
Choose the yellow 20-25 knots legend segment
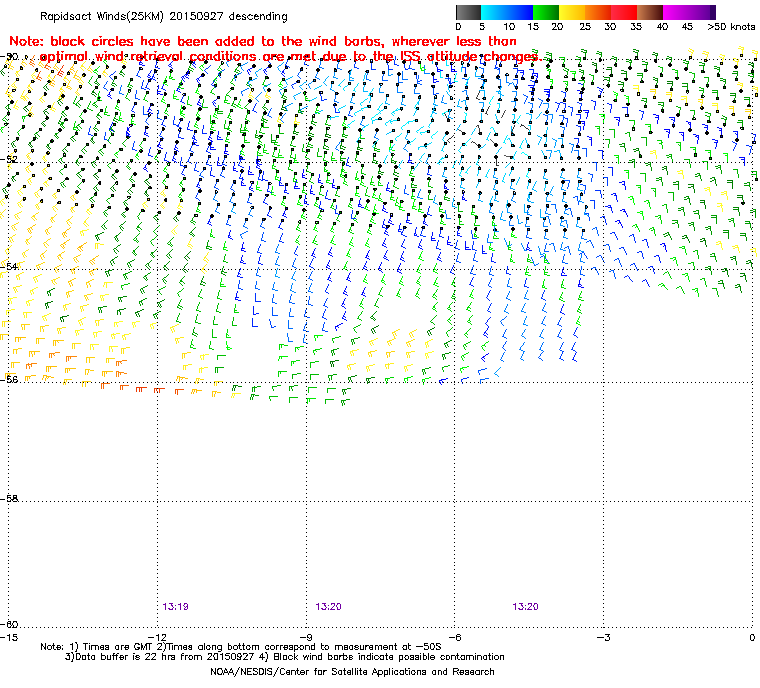coord(572,12)
